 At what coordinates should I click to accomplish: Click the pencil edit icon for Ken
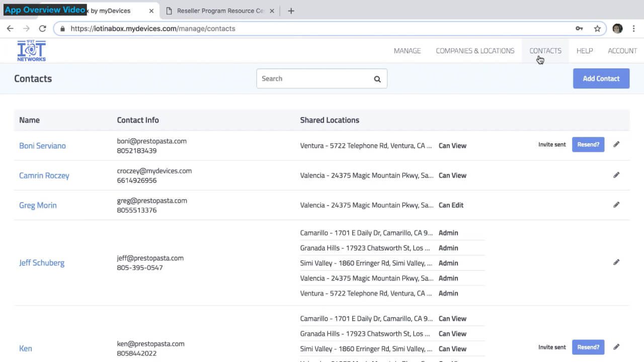[x=616, y=347]
